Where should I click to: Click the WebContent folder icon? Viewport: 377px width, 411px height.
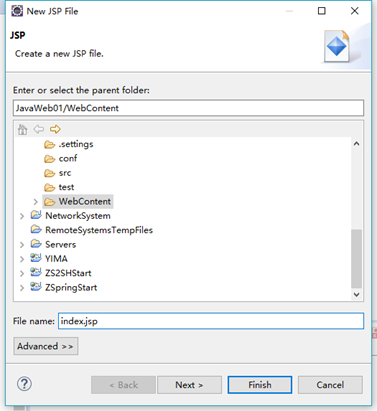[50, 202]
